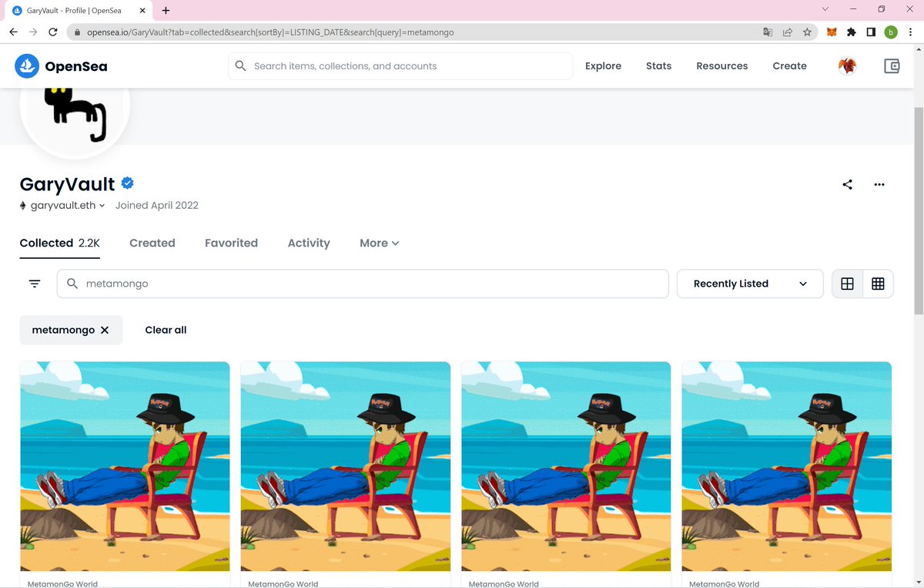
Task: Bookmark this page with star icon
Action: click(x=807, y=32)
